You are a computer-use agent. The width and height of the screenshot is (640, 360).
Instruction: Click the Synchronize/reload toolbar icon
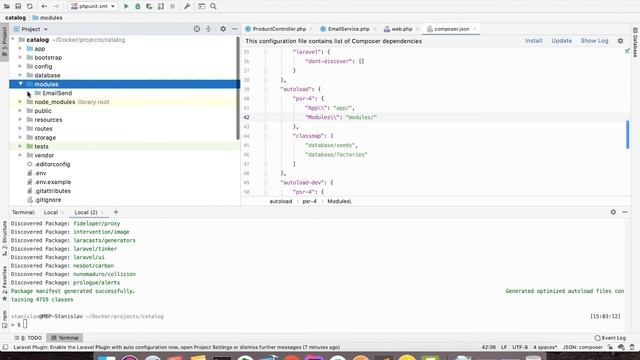pyautogui.click(x=29, y=6)
